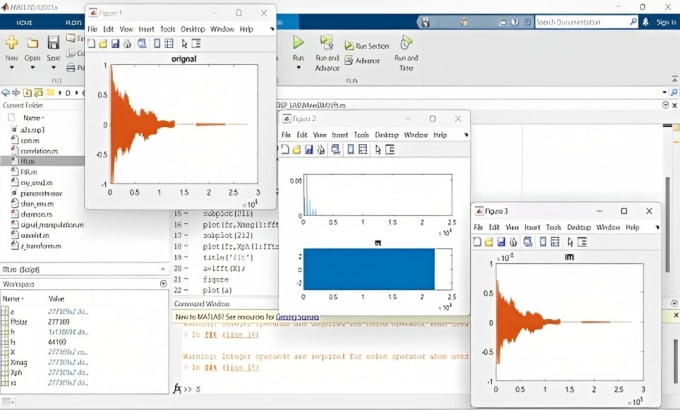Open the Figure 3 menu bar overflow arrow
The width and height of the screenshot is (680, 410).
[657, 227]
